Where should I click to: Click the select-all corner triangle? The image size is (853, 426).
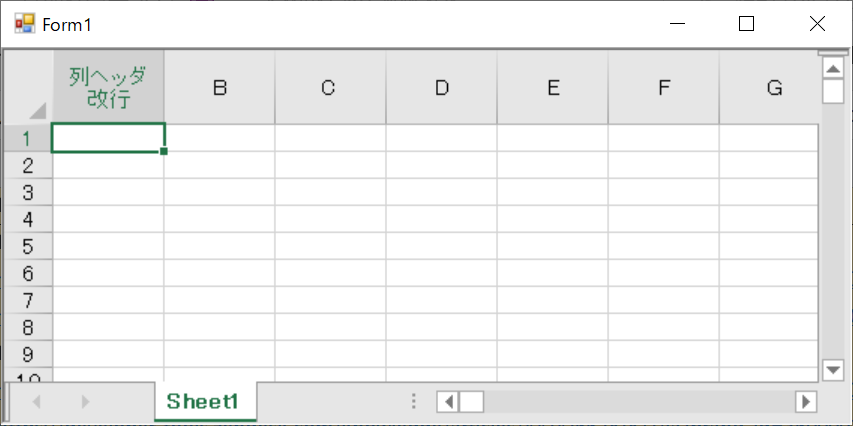[x=38, y=110]
